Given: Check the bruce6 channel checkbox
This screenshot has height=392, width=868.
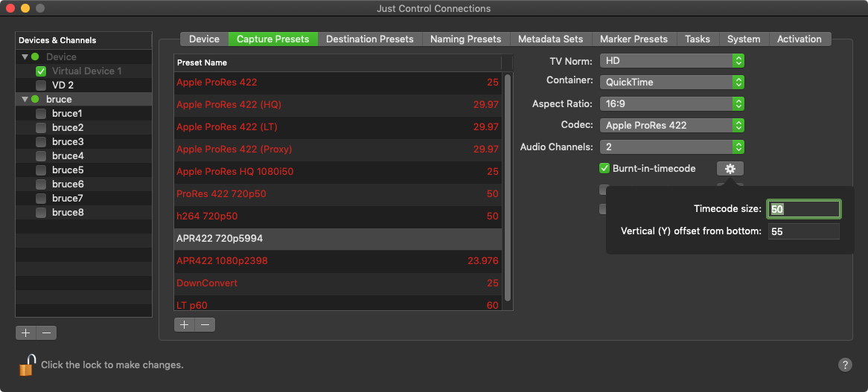Looking at the screenshot, I should [40, 184].
